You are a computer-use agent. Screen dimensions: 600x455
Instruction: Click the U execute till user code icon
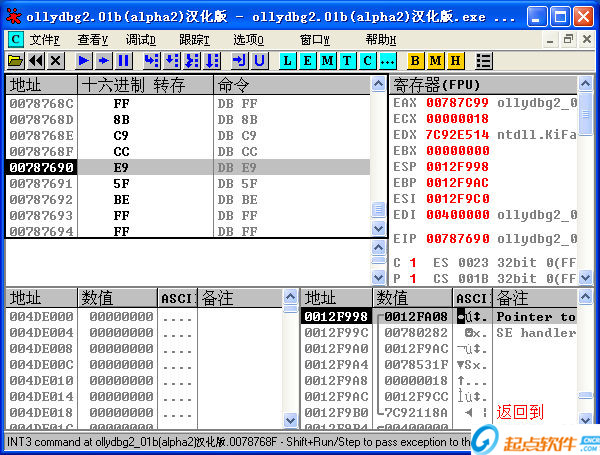pyautogui.click(x=260, y=60)
